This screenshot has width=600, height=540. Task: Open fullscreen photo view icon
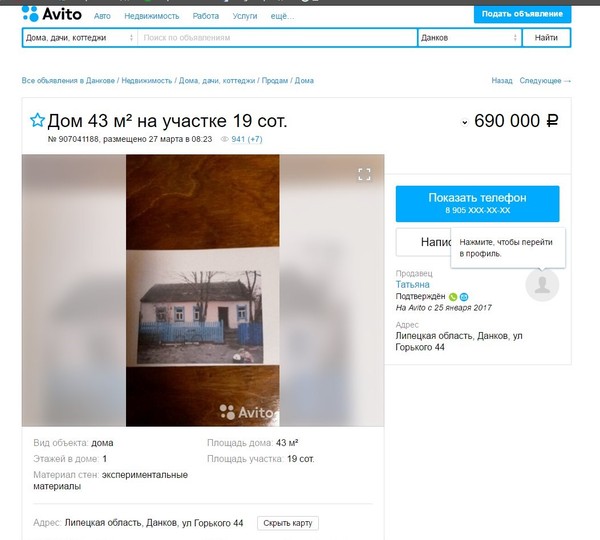[364, 175]
